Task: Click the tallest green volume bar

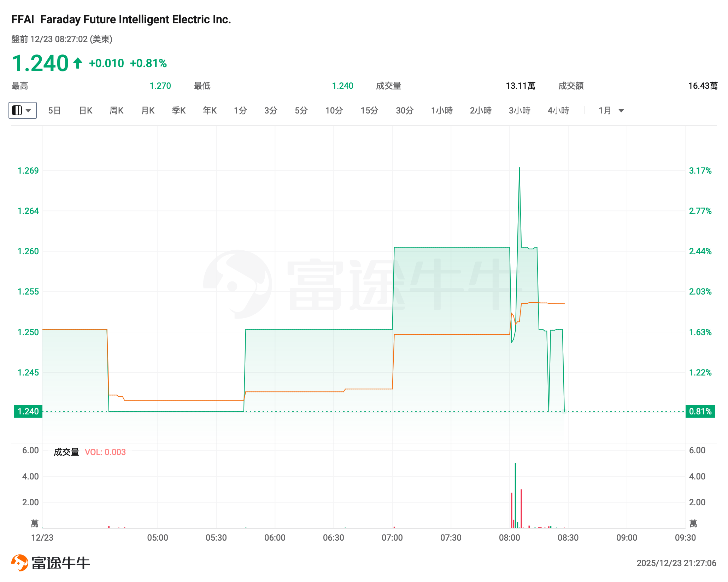Action: pos(516,495)
